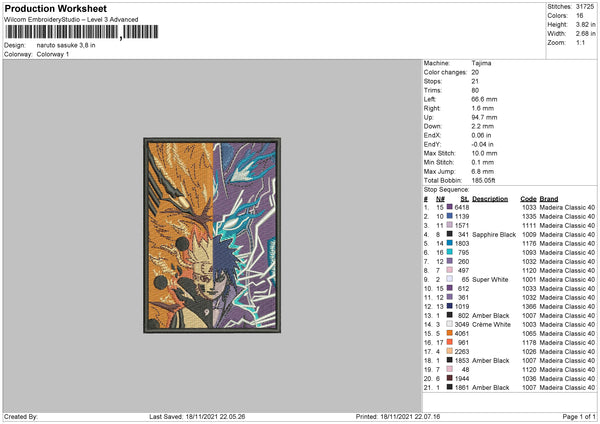Click the stitch count 6418 in stop 1
The image size is (600, 424).
coord(462,207)
